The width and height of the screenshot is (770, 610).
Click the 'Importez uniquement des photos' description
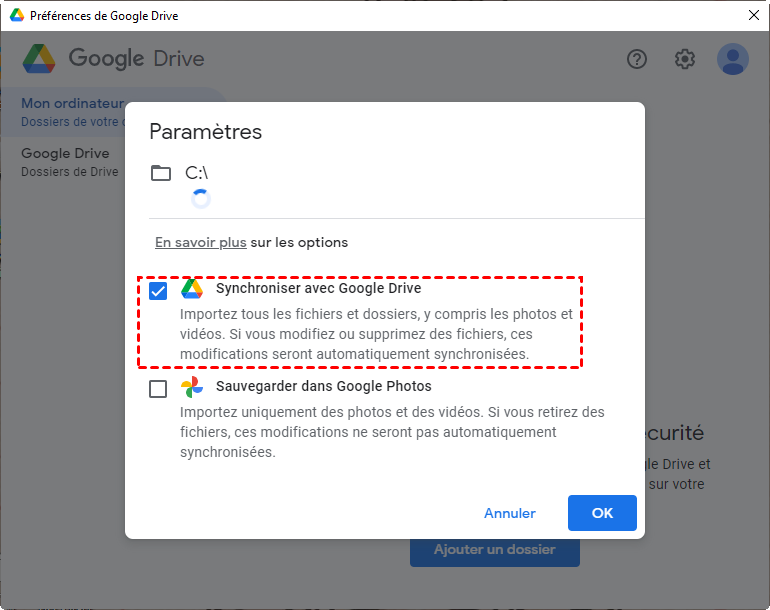point(392,432)
